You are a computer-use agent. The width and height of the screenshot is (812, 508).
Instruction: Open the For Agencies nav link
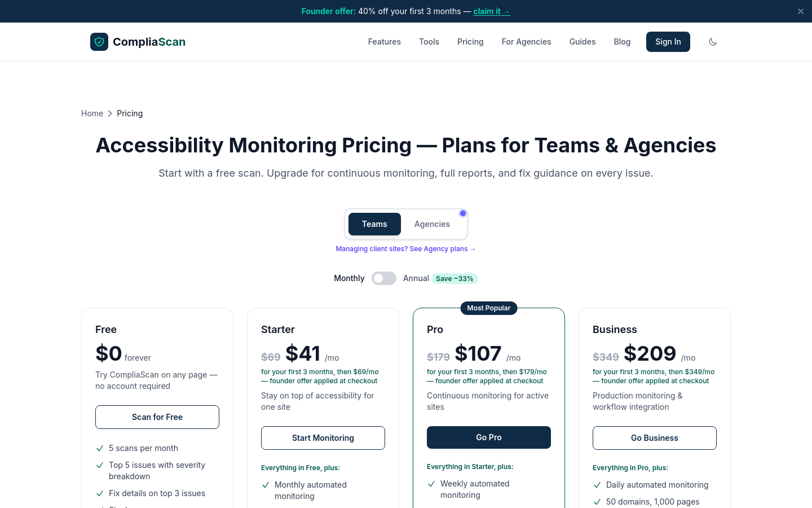coord(527,42)
